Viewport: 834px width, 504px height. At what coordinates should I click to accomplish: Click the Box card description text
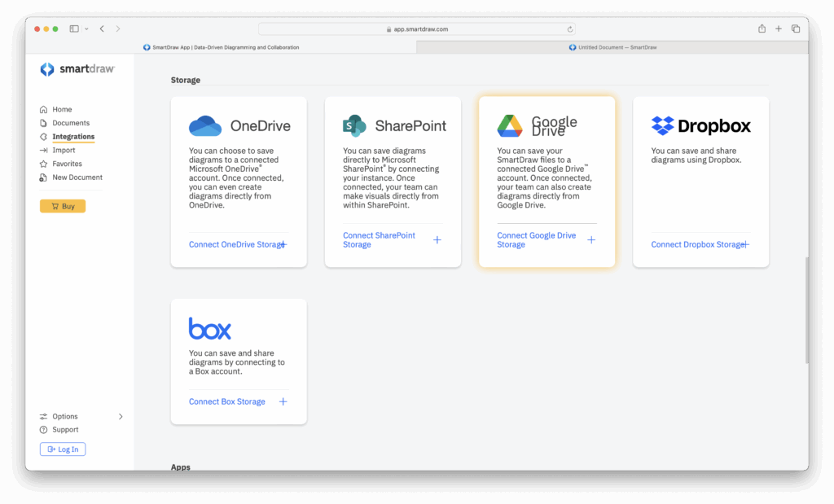pyautogui.click(x=237, y=362)
